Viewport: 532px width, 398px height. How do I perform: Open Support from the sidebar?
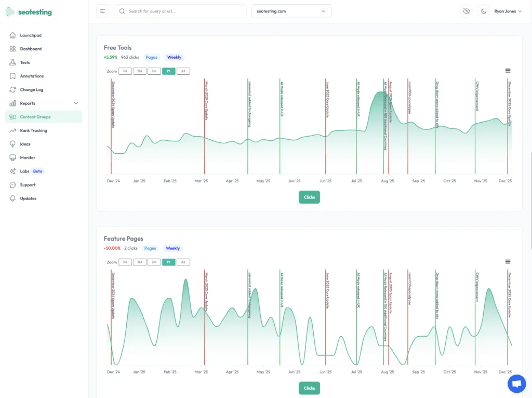12,184
